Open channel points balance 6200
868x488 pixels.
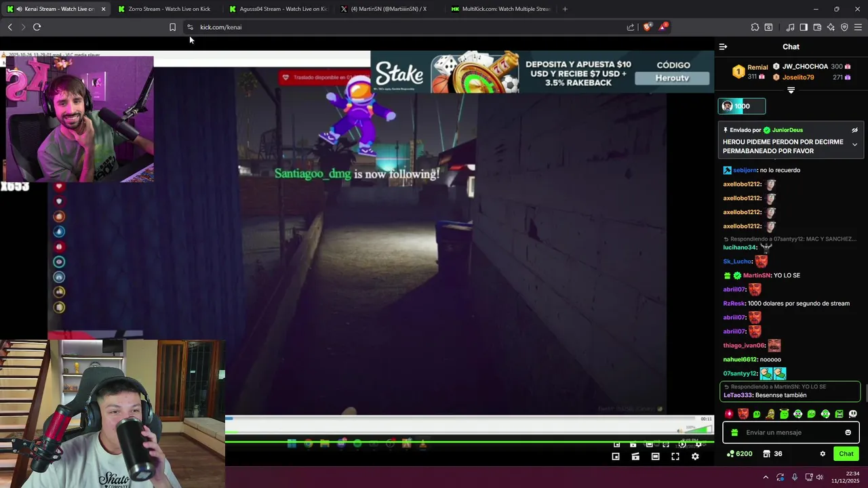(x=739, y=454)
